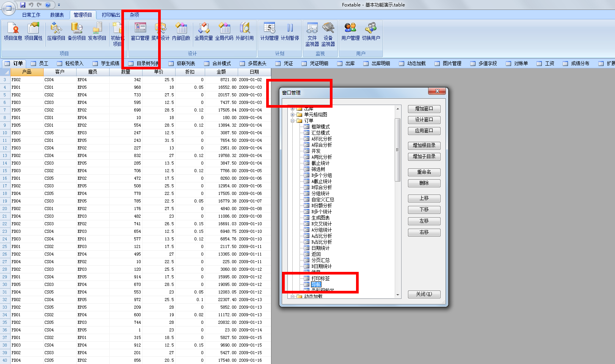
Task: Open the 文件监视器 tool
Action: 312,34
